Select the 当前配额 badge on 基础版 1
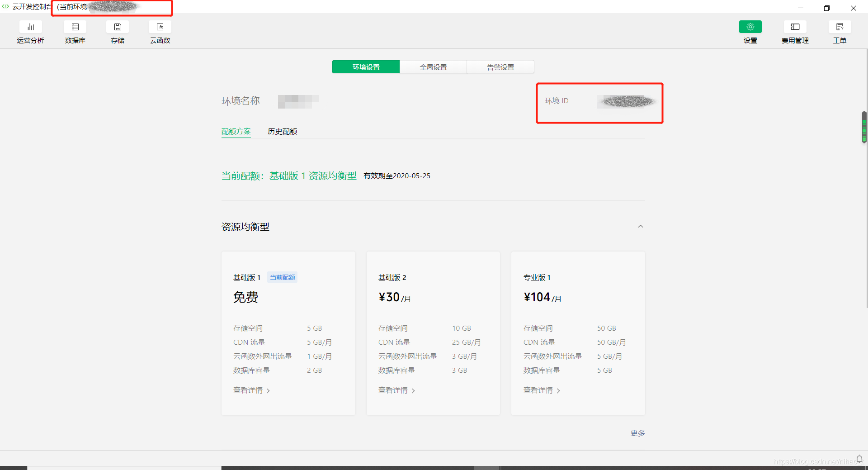 [x=282, y=277]
